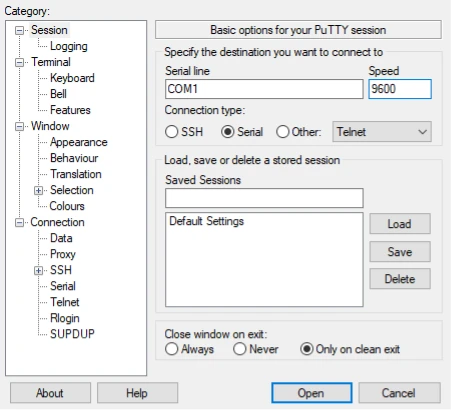Open Behaviour settings in tree

coord(74,158)
